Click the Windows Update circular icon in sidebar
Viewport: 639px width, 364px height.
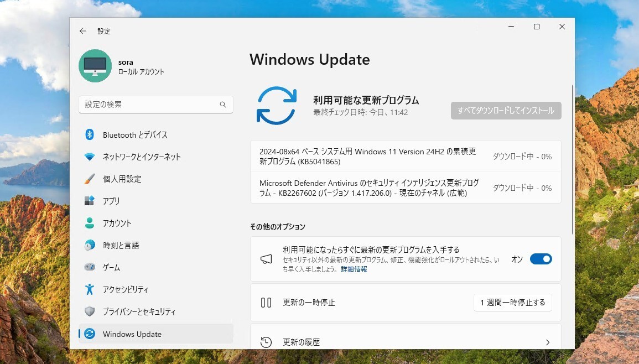tap(91, 334)
